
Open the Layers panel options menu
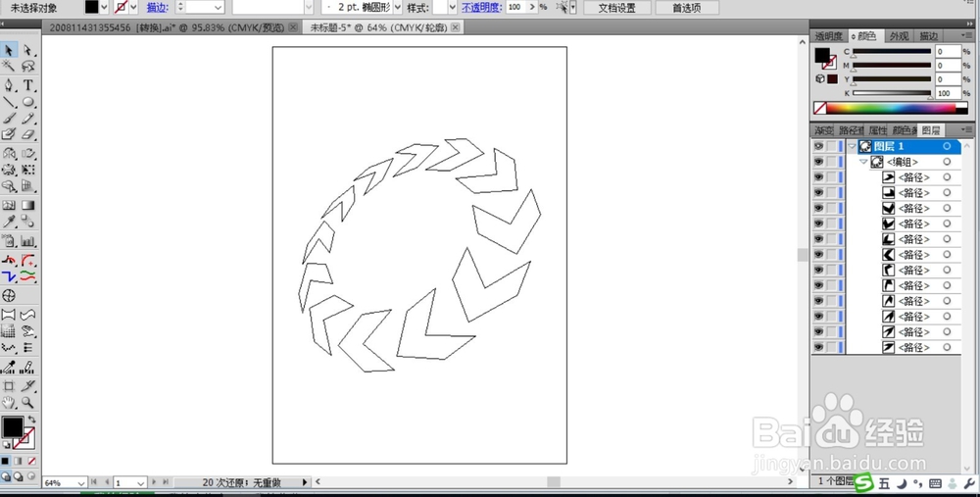tap(968, 130)
